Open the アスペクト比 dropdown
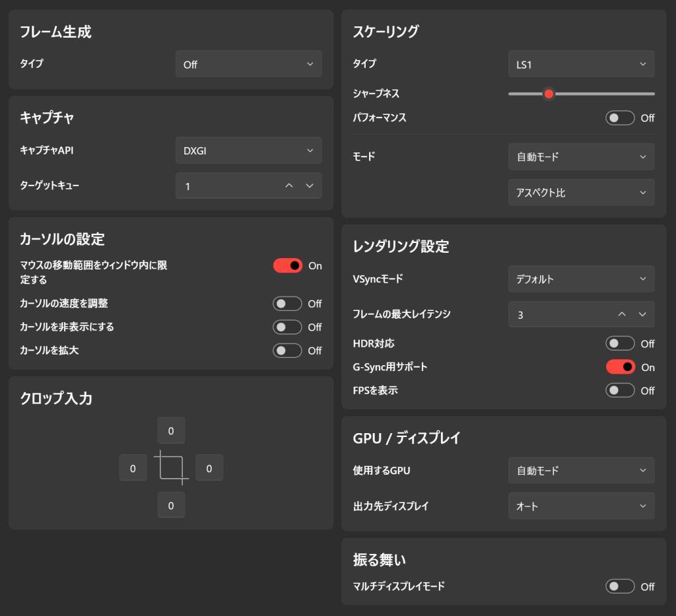The image size is (676, 616). coord(581,193)
